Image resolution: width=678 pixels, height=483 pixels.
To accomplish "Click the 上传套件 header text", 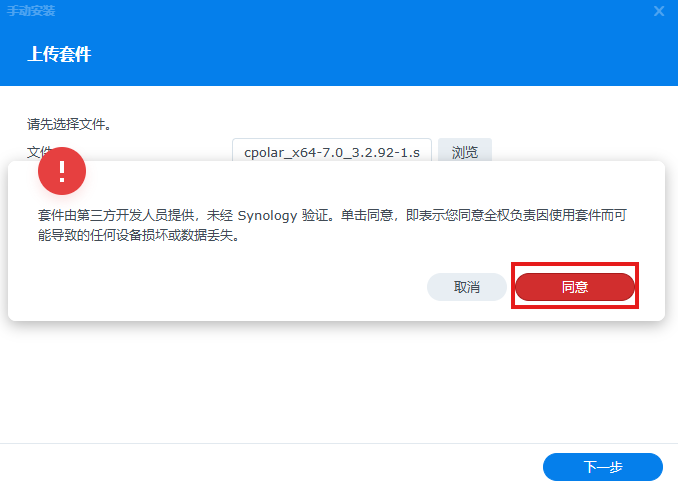I will 59,54.
